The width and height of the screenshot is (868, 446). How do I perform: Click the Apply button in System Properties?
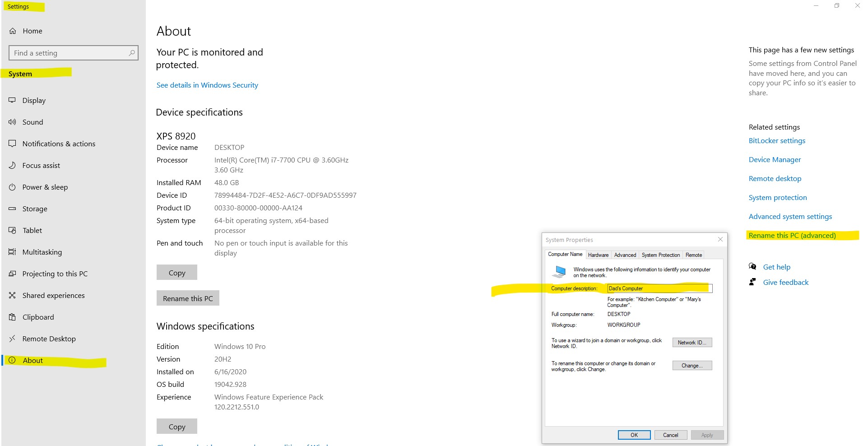(x=707, y=435)
